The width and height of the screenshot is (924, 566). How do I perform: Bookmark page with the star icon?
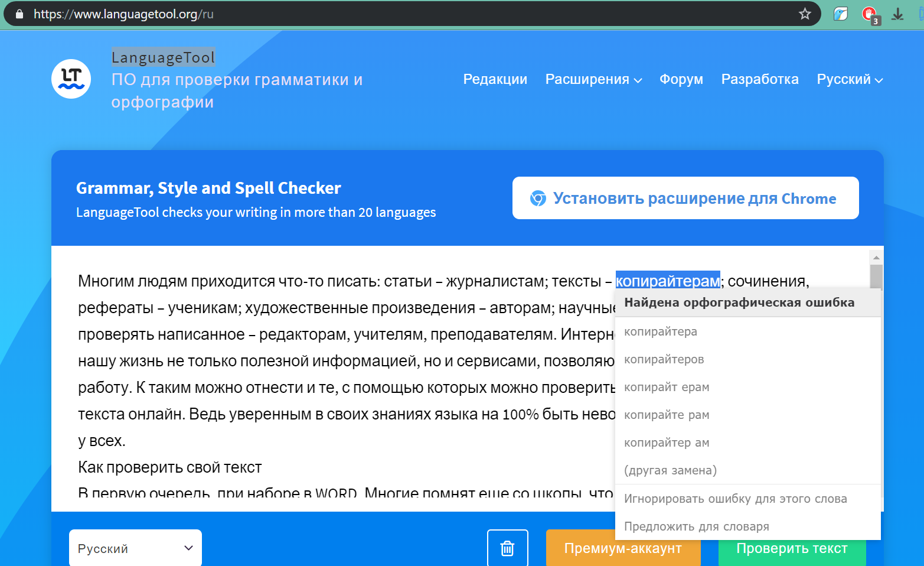click(x=805, y=14)
